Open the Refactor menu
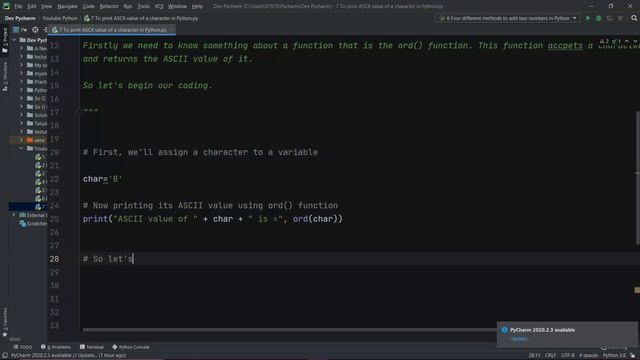Image resolution: width=640 pixels, height=360 pixels. click(x=109, y=6)
